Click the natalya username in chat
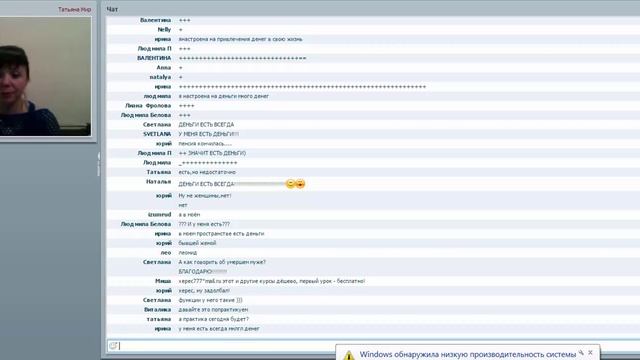Viewport: 640px width, 360px height. [160, 77]
